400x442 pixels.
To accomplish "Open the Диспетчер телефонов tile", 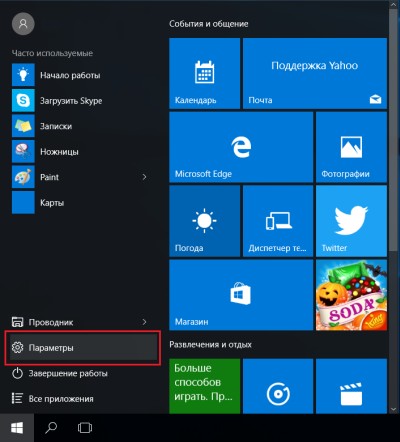I will (x=278, y=221).
